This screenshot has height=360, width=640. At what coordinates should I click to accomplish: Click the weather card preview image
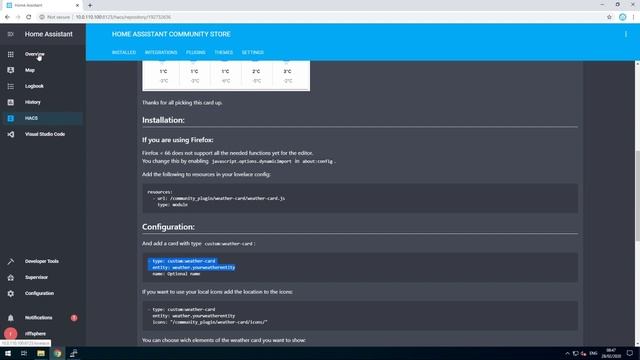[226, 76]
